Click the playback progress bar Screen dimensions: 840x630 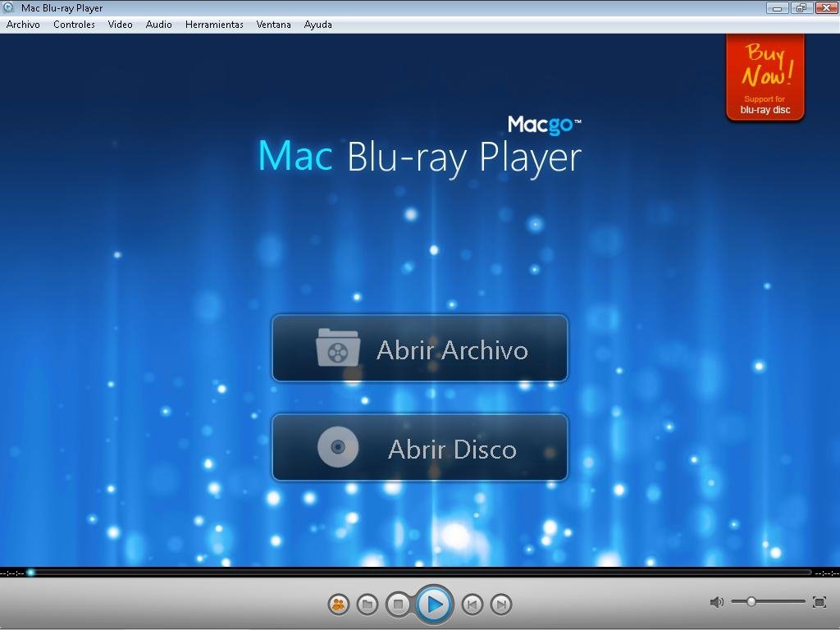[x=419, y=573]
